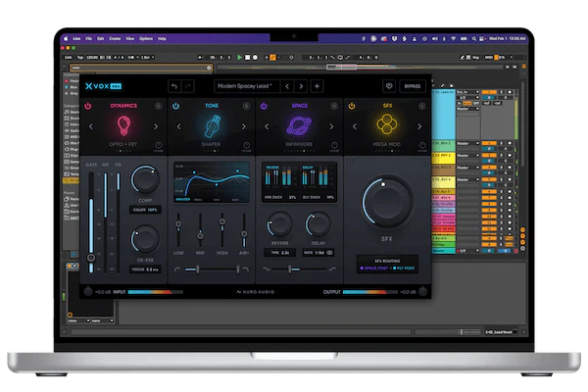Start playback in Ableton Live
Screen dimensions: 588x392
click(x=240, y=58)
